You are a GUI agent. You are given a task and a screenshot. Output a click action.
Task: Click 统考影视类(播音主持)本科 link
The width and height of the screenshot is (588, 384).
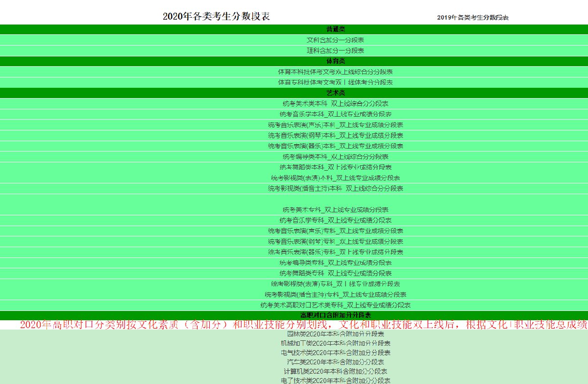coord(335,188)
